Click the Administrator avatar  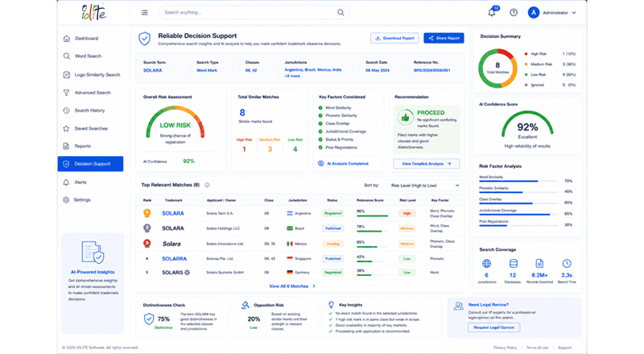(x=533, y=13)
